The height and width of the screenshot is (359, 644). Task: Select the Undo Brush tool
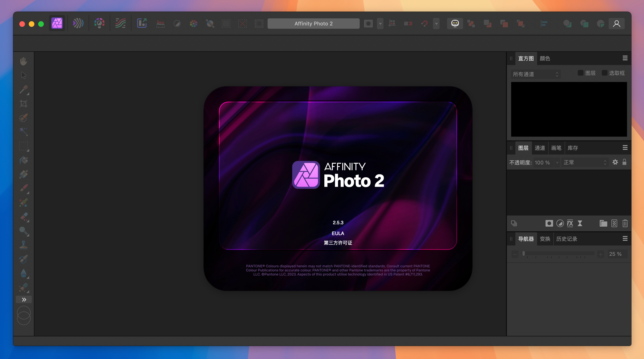(24, 259)
